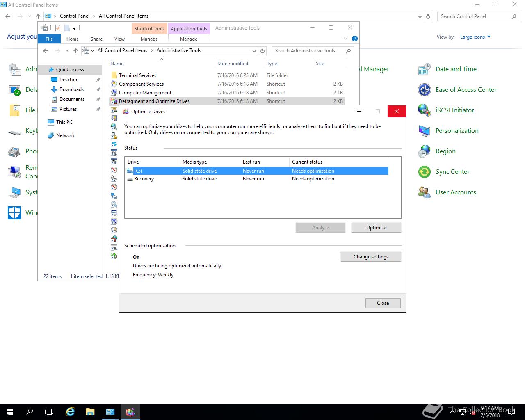Refresh the Control Panel address bar
This screenshot has height=420, width=525.
(428, 16)
